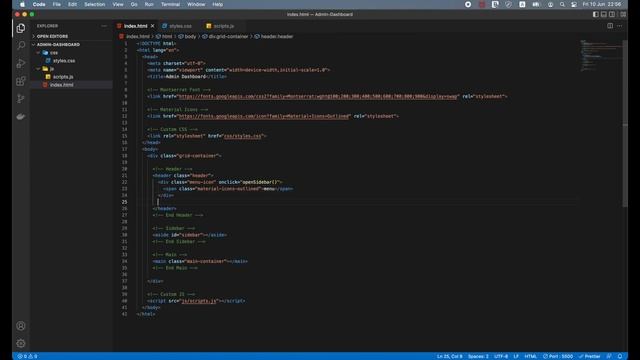Image resolution: width=640 pixels, height=360 pixels.
Task: Toggle bottom panel visibility in title bar
Action: (x=604, y=14)
